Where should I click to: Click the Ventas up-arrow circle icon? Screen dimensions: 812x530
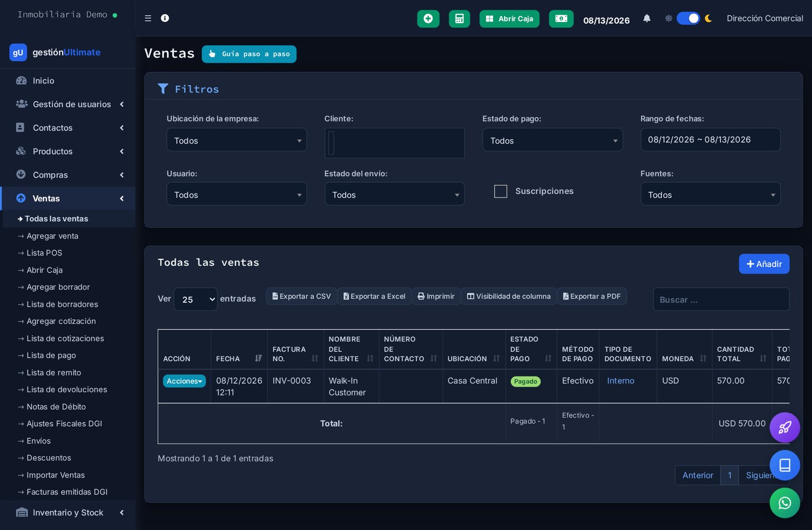[x=21, y=198]
